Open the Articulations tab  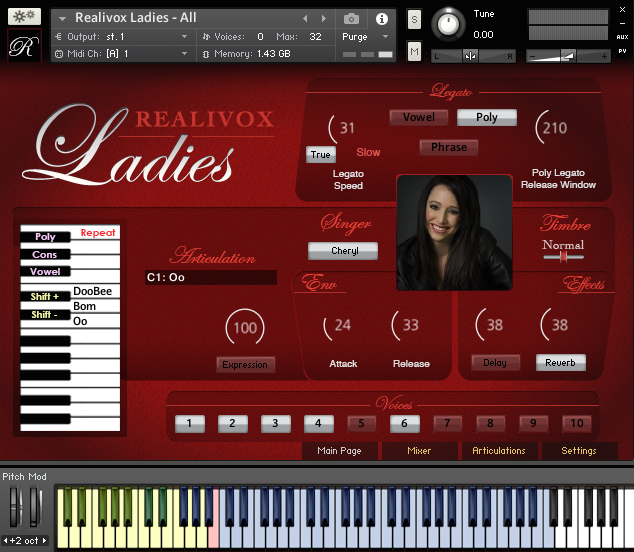[x=498, y=451]
